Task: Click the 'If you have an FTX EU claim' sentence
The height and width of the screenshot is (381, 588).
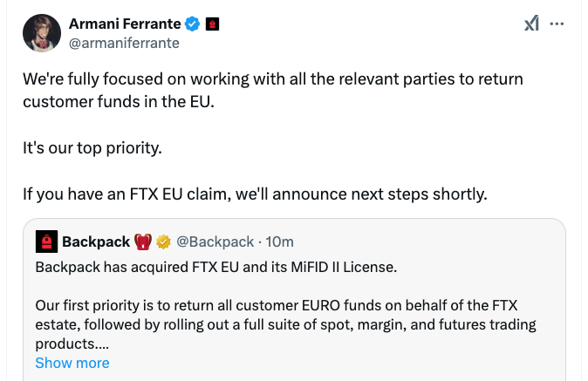Action: click(255, 194)
